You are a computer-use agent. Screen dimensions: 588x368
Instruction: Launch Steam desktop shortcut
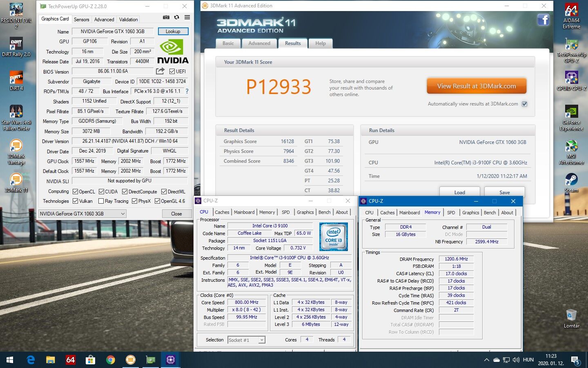(x=571, y=183)
